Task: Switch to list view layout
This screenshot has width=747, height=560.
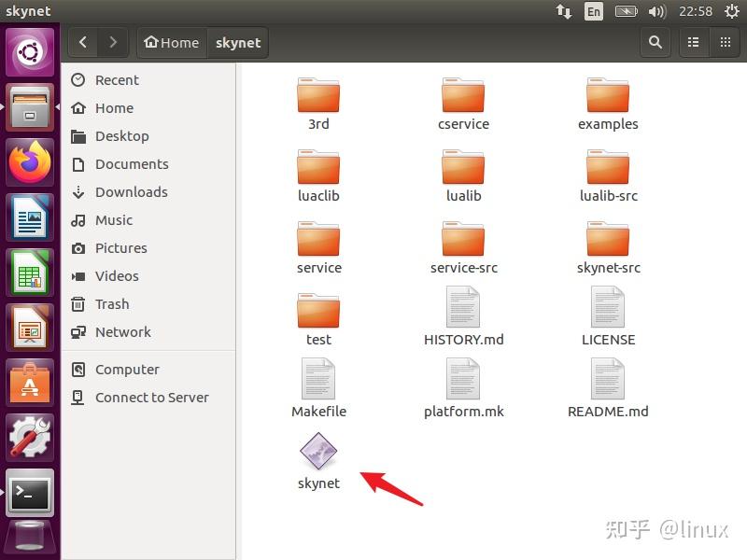Action: point(692,42)
